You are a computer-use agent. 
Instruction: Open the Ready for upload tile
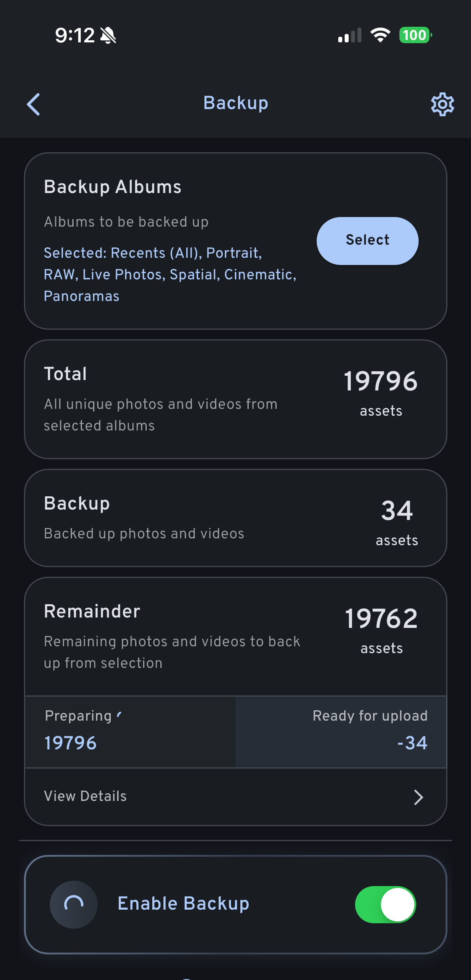click(341, 732)
